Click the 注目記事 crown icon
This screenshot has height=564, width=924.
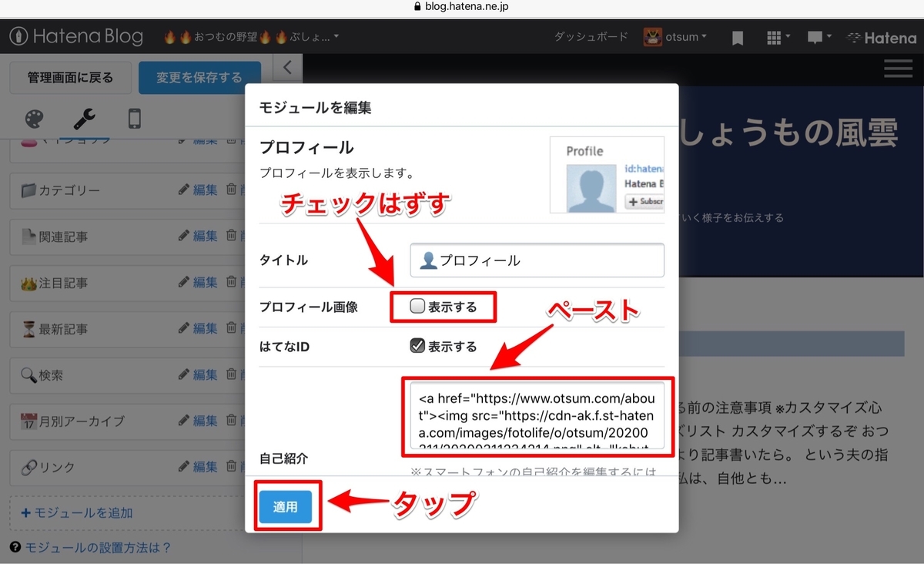click(x=28, y=284)
